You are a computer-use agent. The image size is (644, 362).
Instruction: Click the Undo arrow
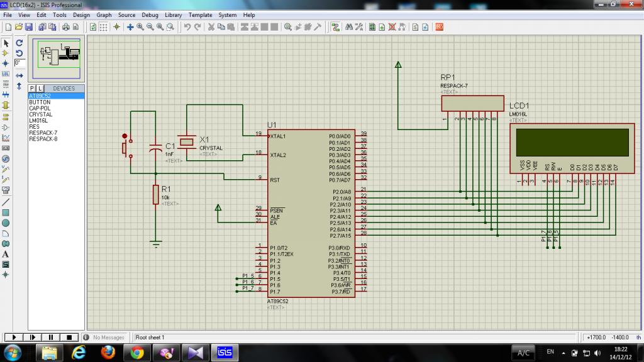click(x=187, y=27)
